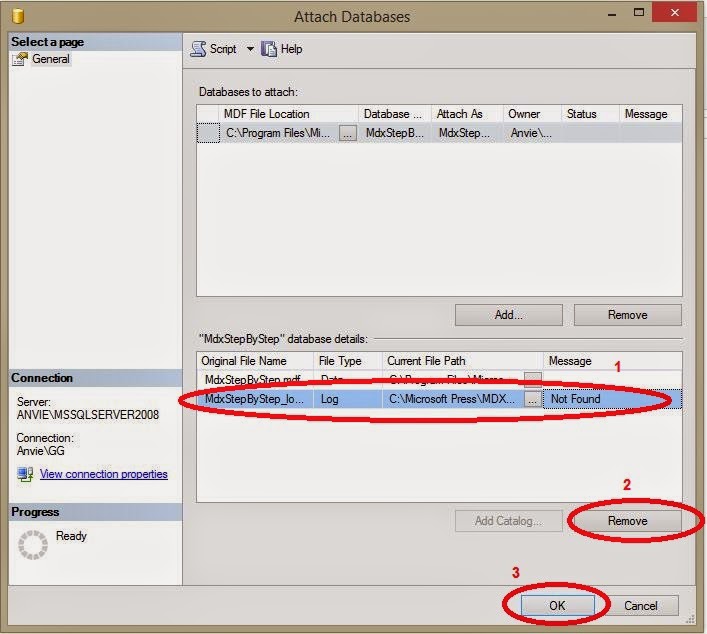Browse path for the mdf data file
The width and height of the screenshot is (707, 634).
[x=533, y=380]
